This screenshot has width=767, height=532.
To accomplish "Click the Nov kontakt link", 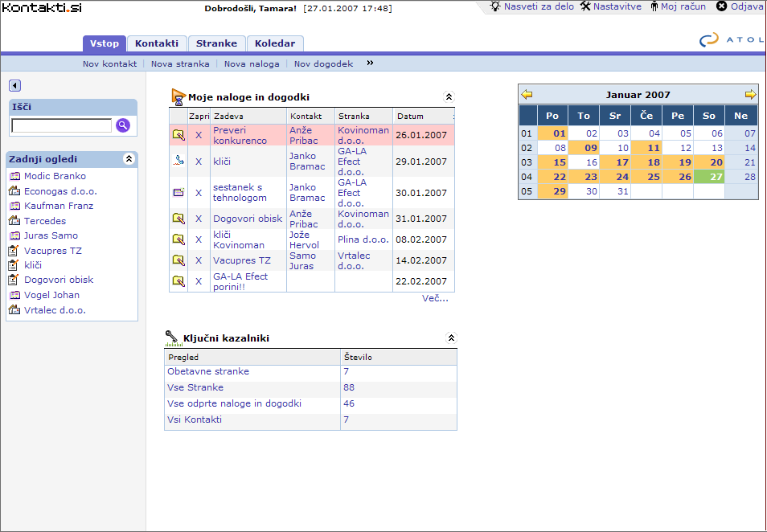I will tap(109, 63).
